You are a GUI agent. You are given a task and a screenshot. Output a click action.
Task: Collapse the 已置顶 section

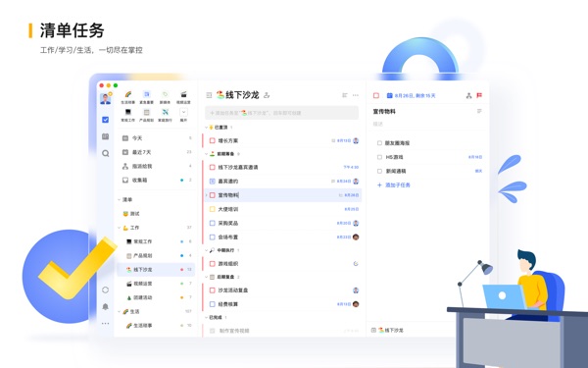click(x=206, y=128)
